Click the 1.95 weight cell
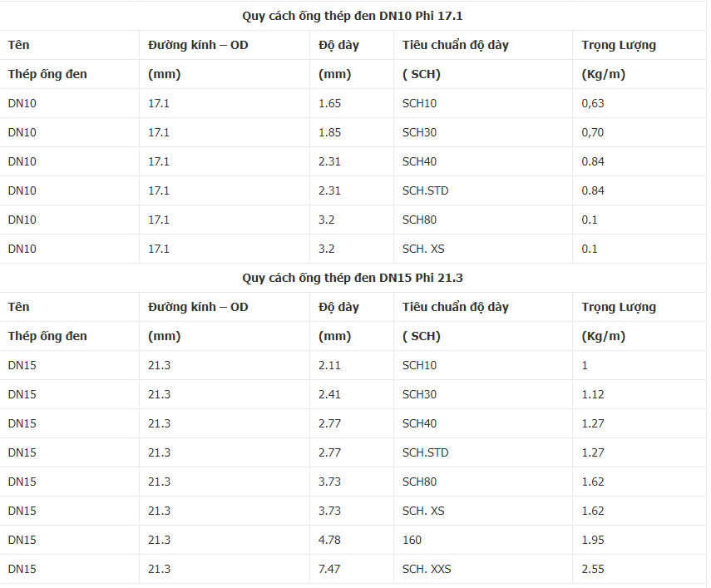 [x=594, y=540]
